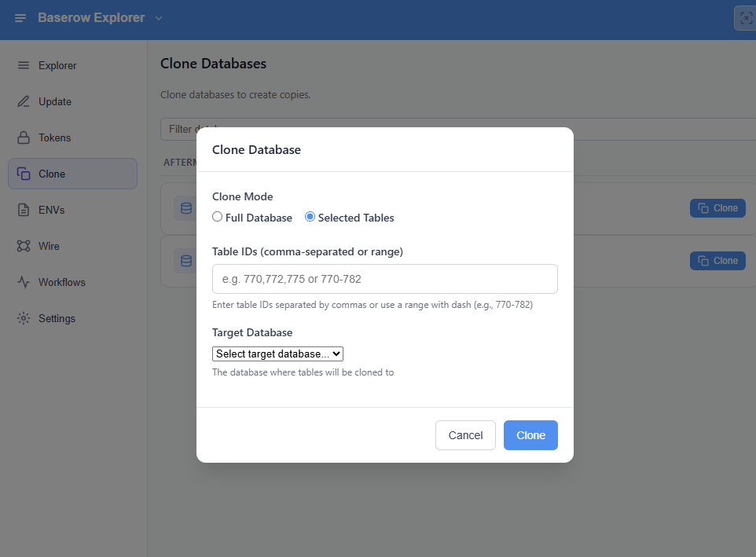Click the ENVs file icon
The width and height of the screenshot is (756, 557).
pos(24,210)
